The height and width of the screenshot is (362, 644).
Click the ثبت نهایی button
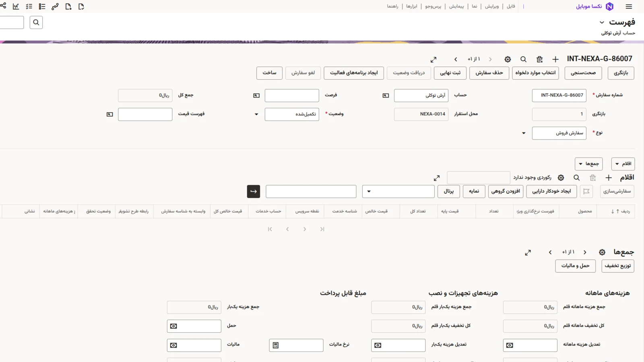point(450,73)
